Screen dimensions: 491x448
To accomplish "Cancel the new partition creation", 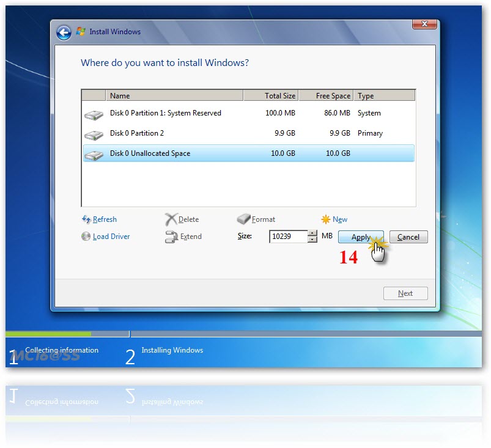I will click(408, 237).
